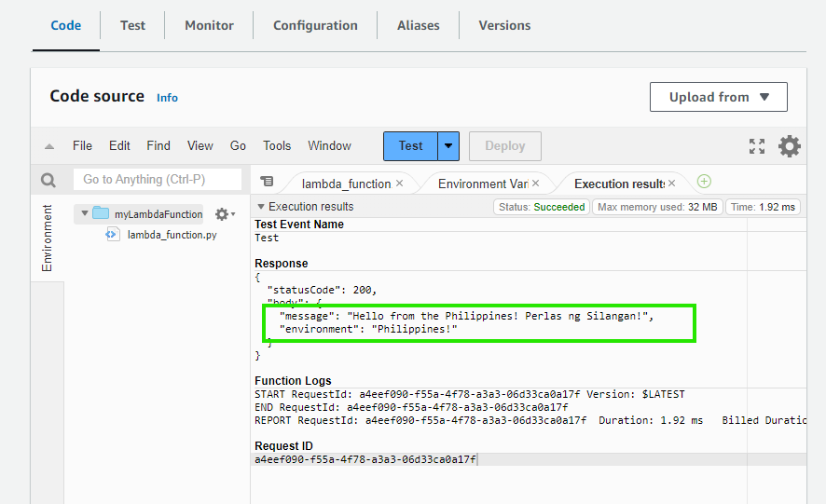
Task: Click the green plus new tab icon
Action: (x=704, y=182)
